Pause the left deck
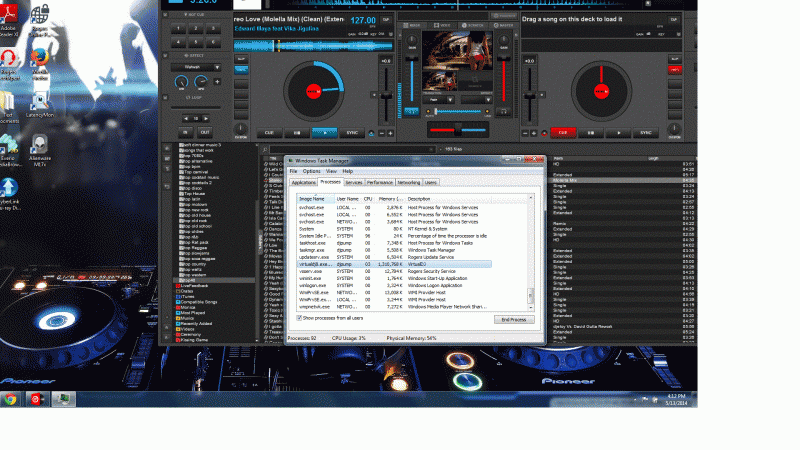The image size is (800, 450). [x=296, y=133]
